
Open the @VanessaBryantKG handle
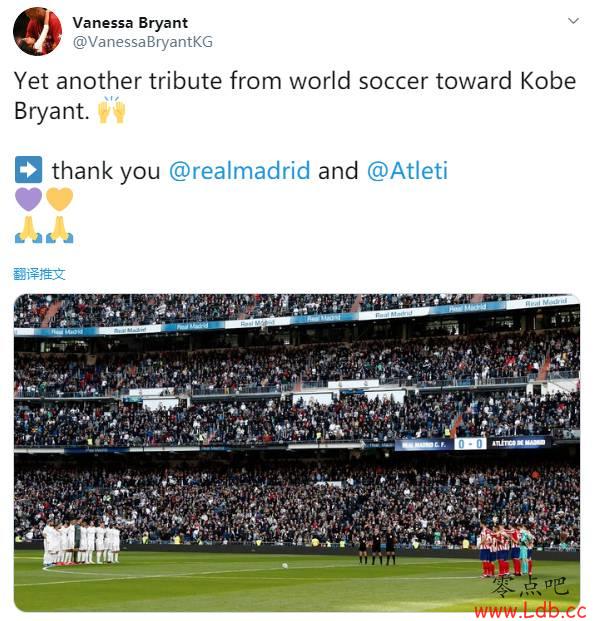143,42
